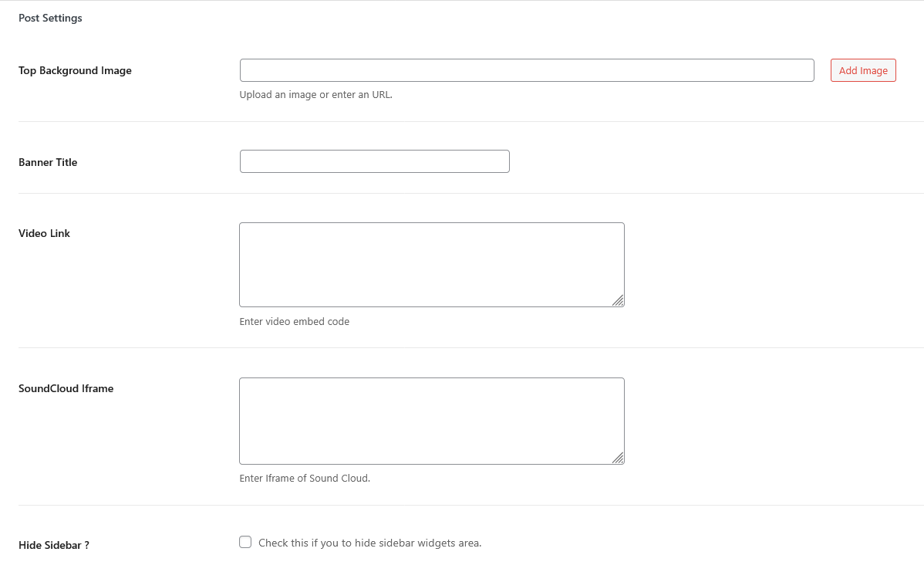Click the 'Enter Iframe of Sound Cloud' hint
Image resolution: width=924 pixels, height=572 pixels.
coord(305,478)
